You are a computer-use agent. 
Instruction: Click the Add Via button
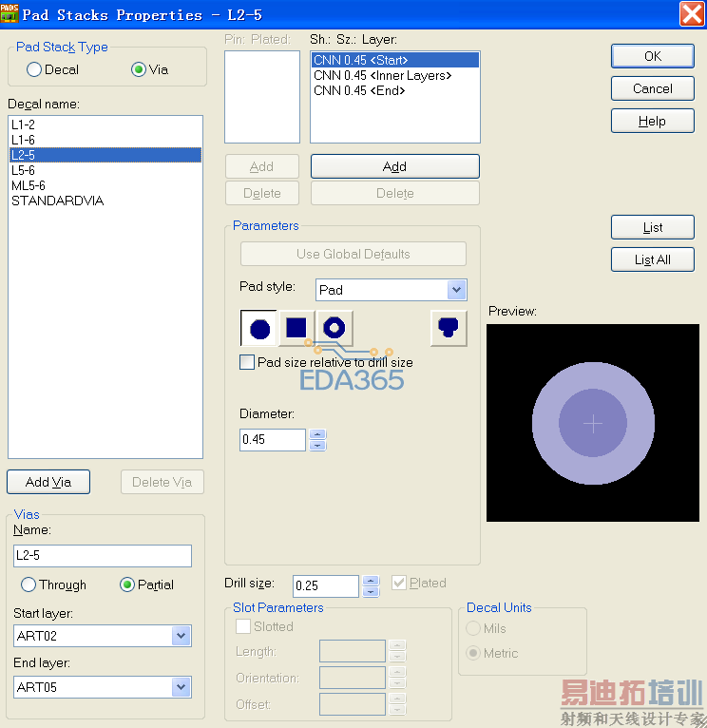[x=48, y=482]
